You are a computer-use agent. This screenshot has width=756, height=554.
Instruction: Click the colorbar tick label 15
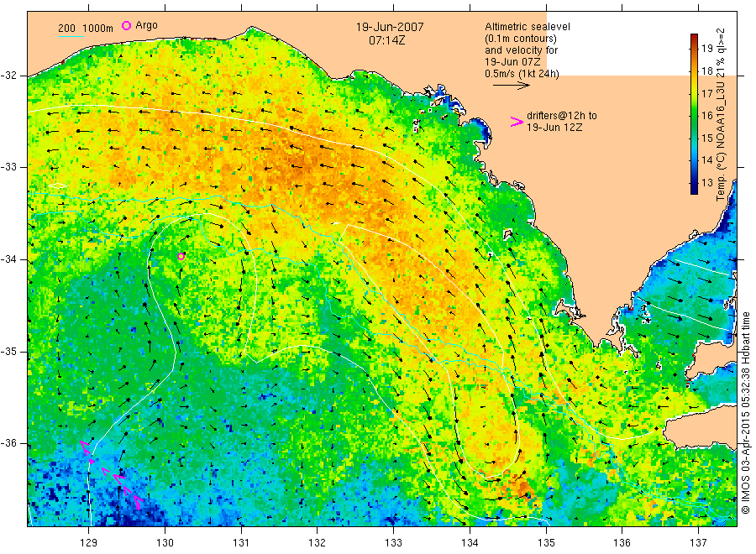pos(706,138)
